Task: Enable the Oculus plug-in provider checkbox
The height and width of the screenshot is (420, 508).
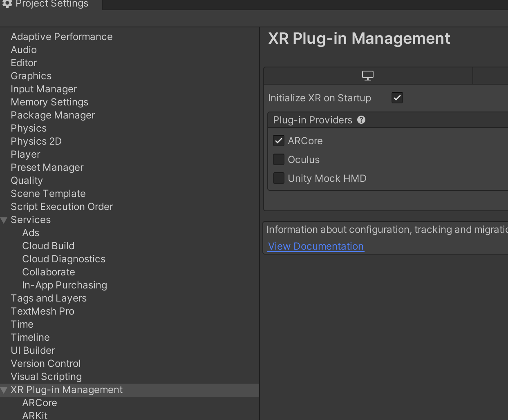Action: tap(279, 160)
